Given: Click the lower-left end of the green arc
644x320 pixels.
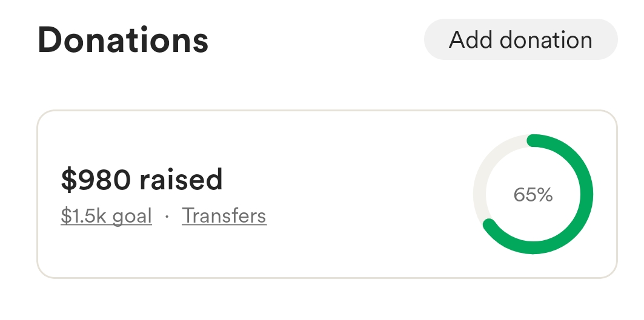Looking at the screenshot, I should [490, 226].
